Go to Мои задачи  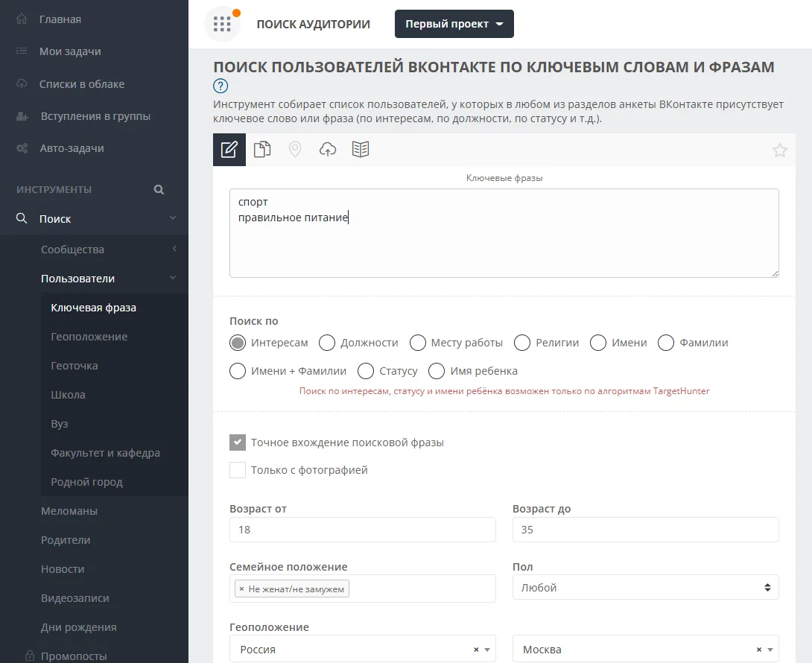click(70, 51)
